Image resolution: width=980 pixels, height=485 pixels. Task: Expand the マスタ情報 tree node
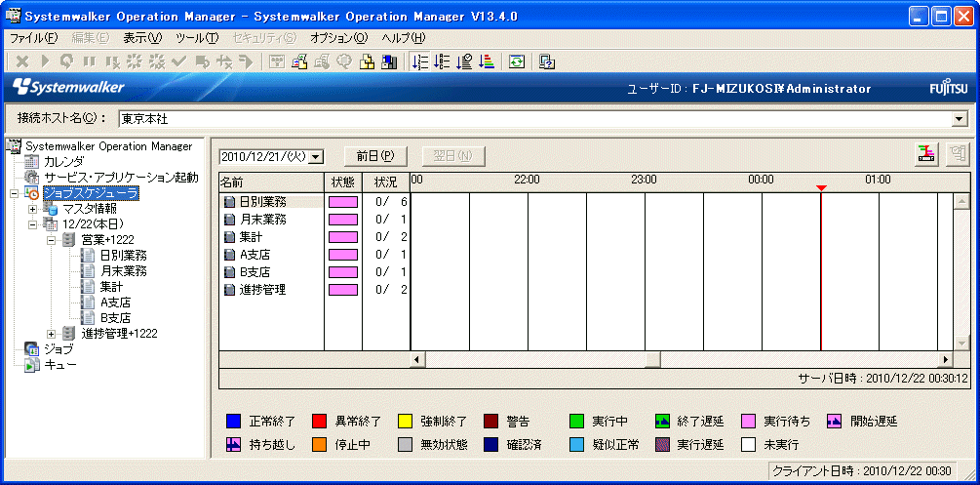click(x=33, y=209)
